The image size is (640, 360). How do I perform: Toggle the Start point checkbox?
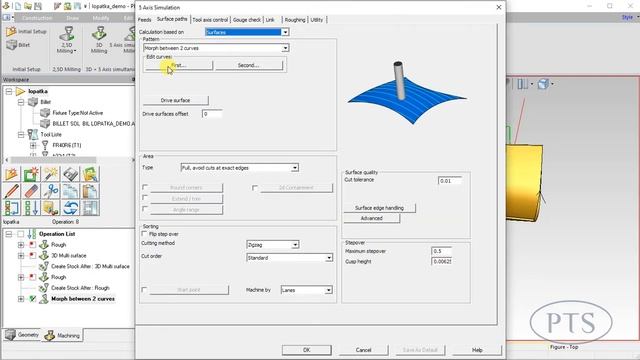click(144, 289)
